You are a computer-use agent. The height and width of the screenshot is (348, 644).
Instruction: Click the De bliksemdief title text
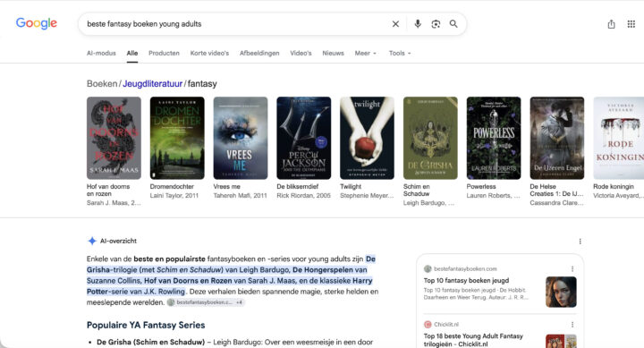[x=297, y=187]
